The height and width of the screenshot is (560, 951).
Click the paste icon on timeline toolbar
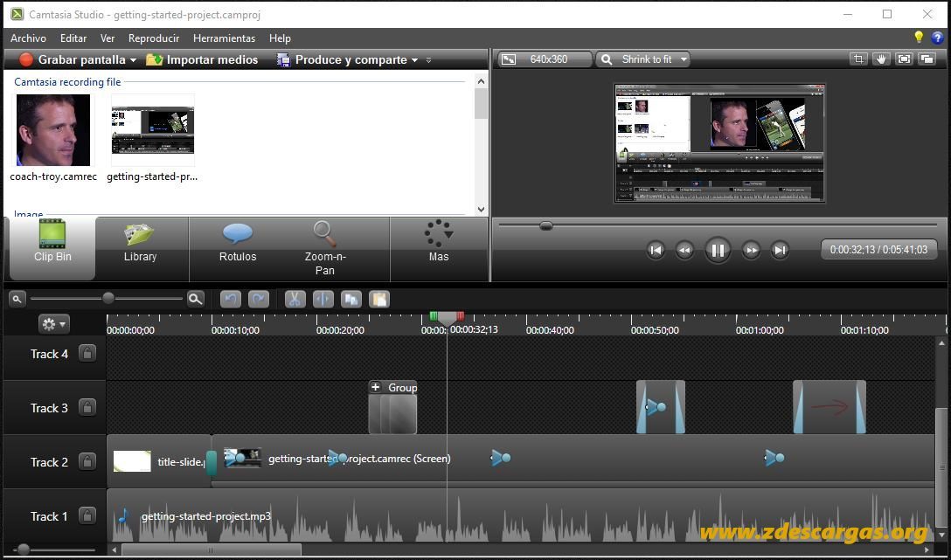click(x=379, y=299)
